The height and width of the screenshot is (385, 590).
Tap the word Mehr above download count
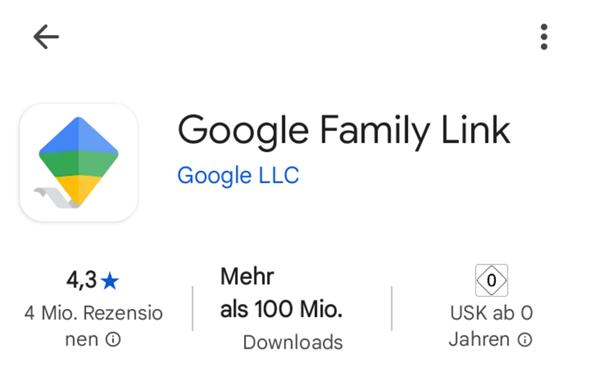(x=247, y=277)
